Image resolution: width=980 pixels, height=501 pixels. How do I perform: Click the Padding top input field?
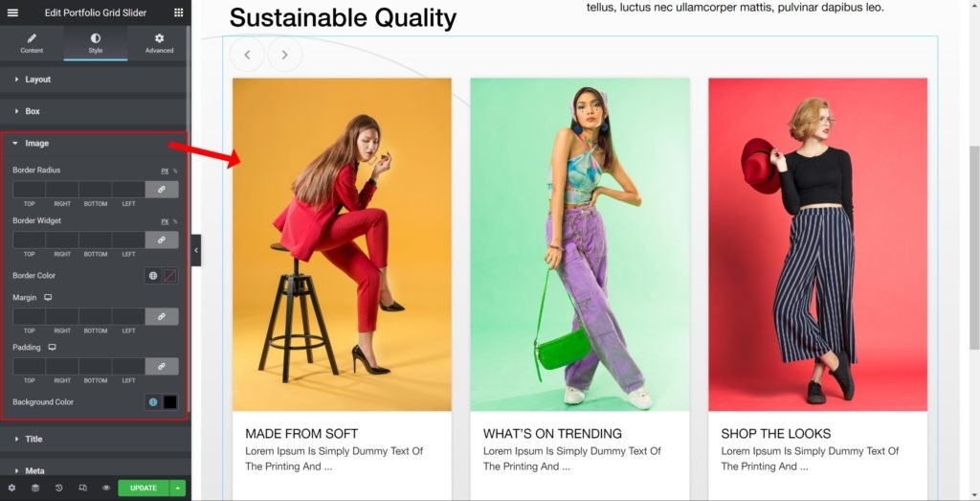coord(29,366)
